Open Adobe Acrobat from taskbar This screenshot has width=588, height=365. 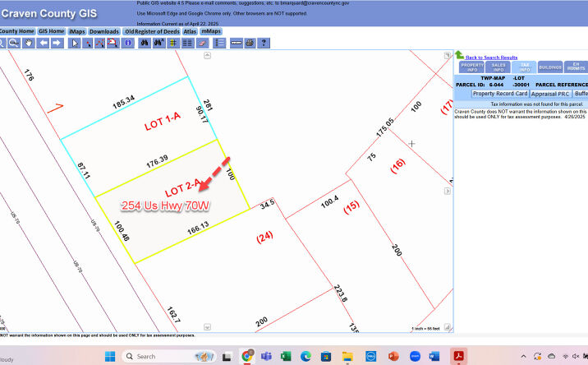458,356
